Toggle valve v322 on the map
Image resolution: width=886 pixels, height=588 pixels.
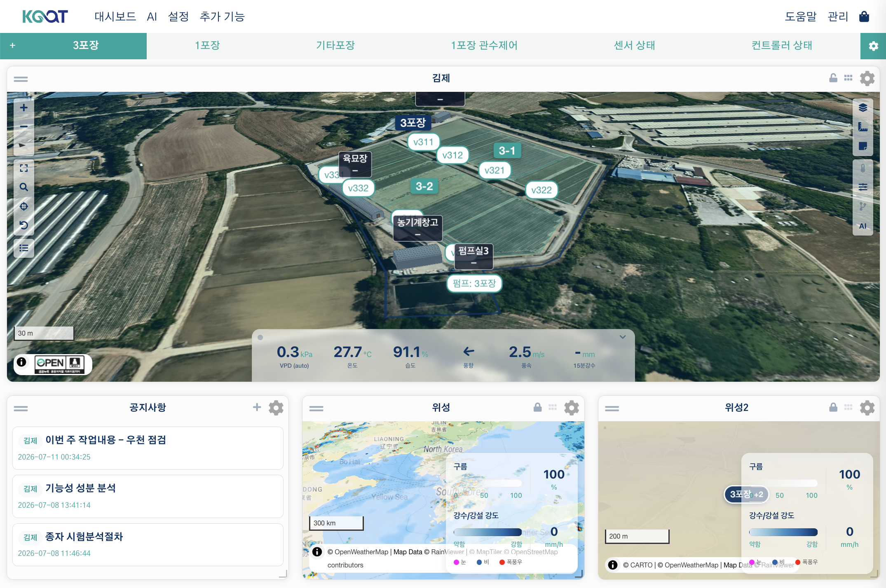tap(541, 190)
